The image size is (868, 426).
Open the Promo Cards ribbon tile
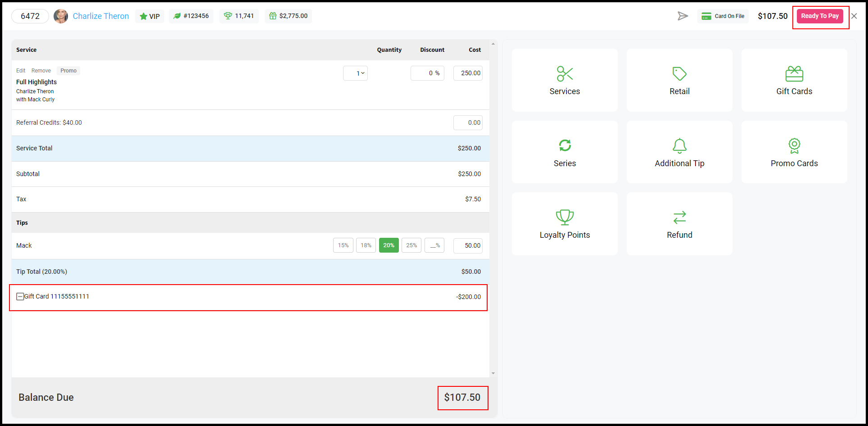click(794, 152)
